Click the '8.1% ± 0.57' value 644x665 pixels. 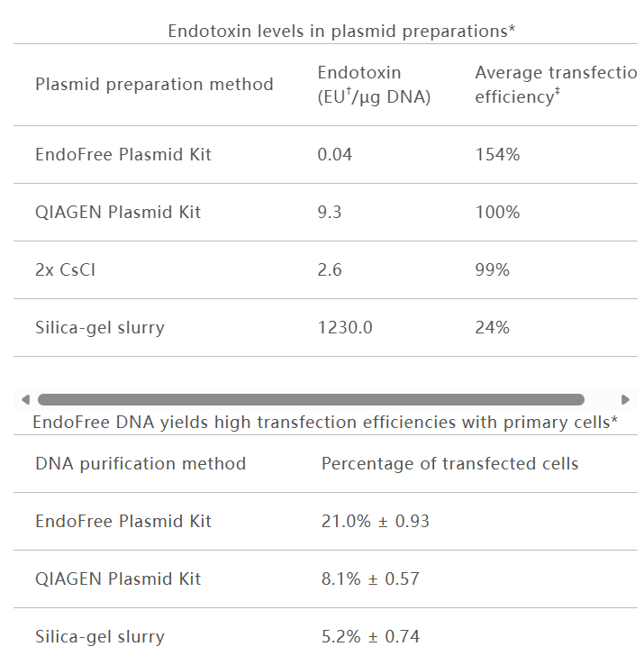point(370,578)
